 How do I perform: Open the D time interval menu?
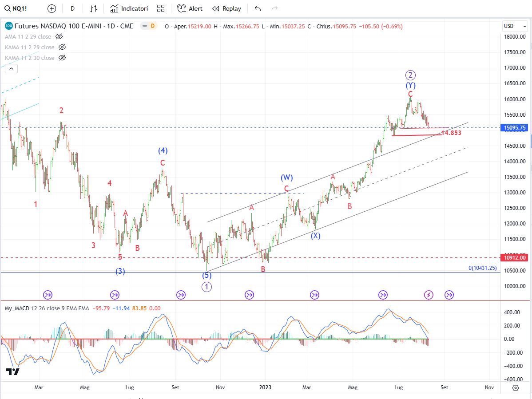(73, 8)
